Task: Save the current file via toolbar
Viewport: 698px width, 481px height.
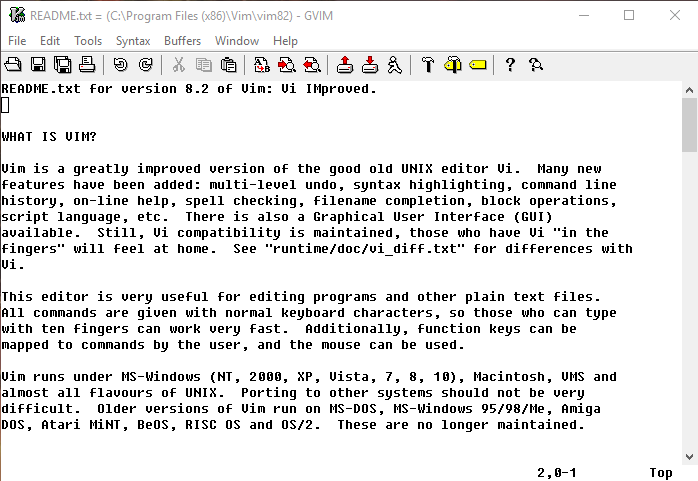Action: (x=38, y=65)
